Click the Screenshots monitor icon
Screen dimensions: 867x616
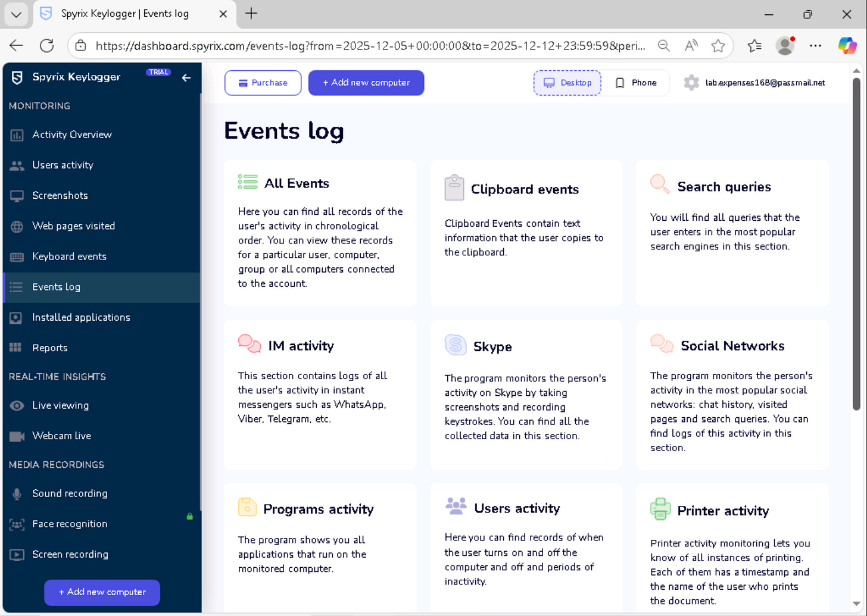[17, 196]
